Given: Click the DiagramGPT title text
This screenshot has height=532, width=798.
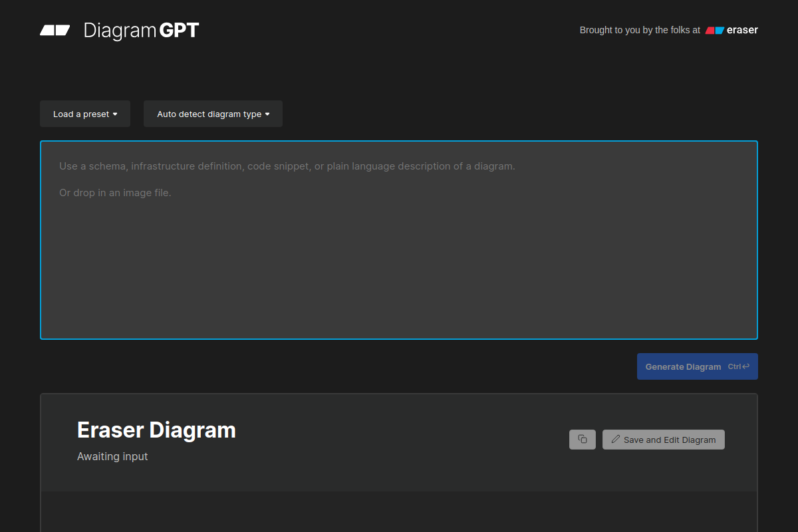Looking at the screenshot, I should (x=141, y=30).
